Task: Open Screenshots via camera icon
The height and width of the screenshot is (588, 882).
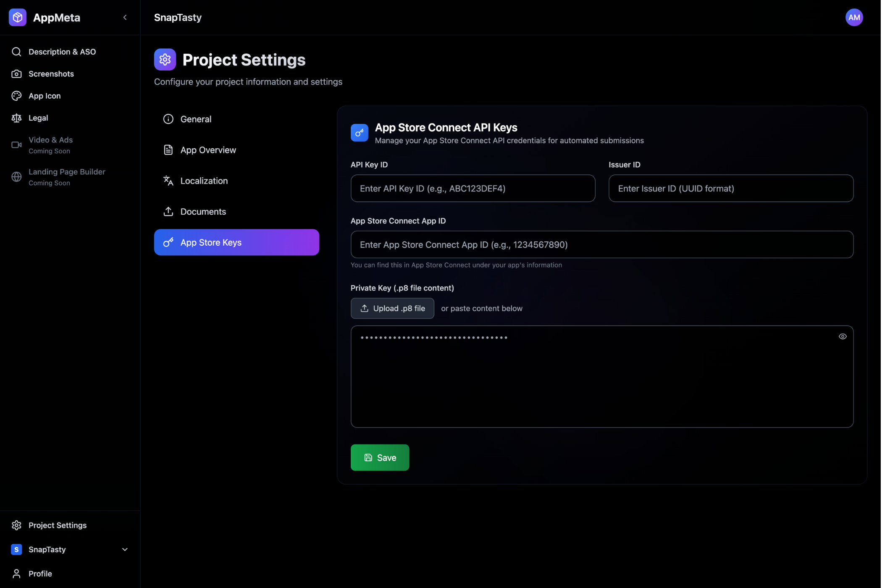Action: 16,74
